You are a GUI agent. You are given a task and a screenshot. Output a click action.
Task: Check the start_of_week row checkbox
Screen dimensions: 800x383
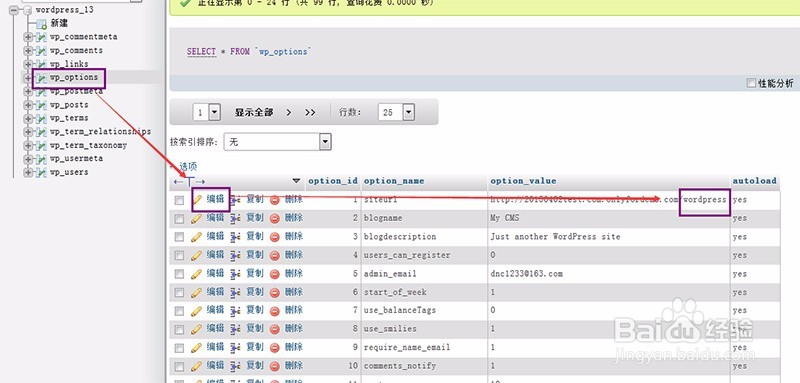[179, 293]
